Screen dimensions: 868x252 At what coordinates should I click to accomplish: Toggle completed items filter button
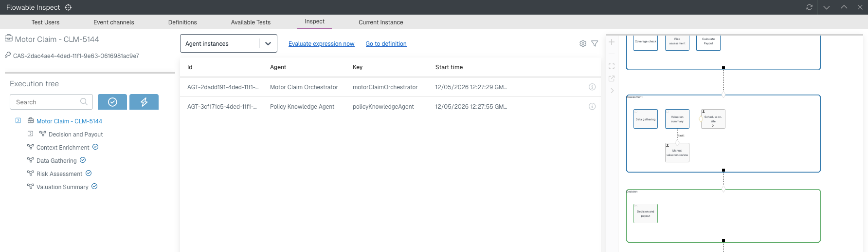(112, 102)
